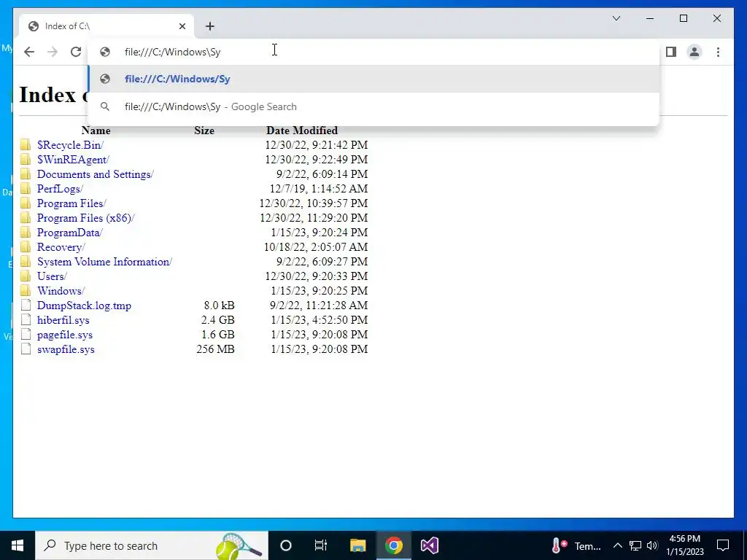Show hidden system tray icons
747x560 pixels.
tap(617, 545)
